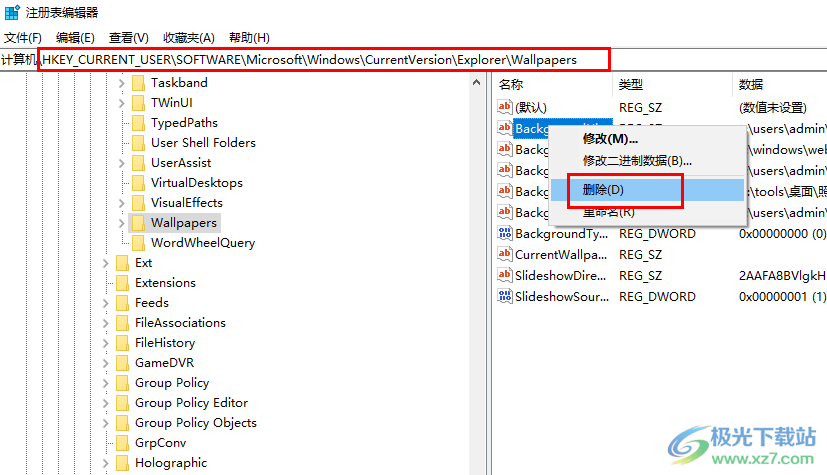
Task: Expand the Group Policy key
Action: 105,384
